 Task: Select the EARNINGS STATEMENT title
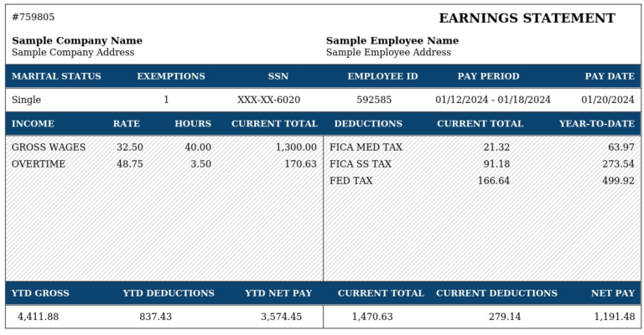(x=527, y=18)
